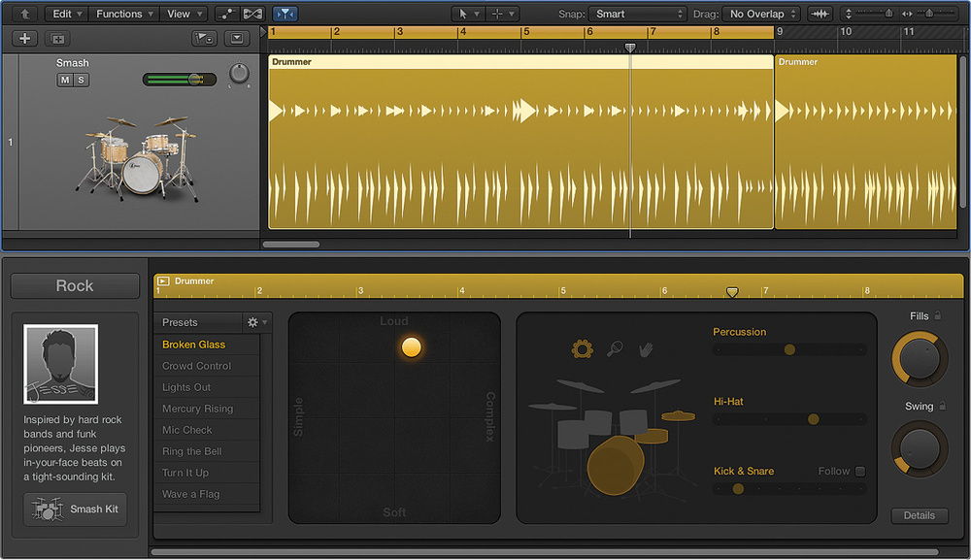Select the handclap percussion icon
Viewport: 971px width, 560px height.
coord(646,349)
